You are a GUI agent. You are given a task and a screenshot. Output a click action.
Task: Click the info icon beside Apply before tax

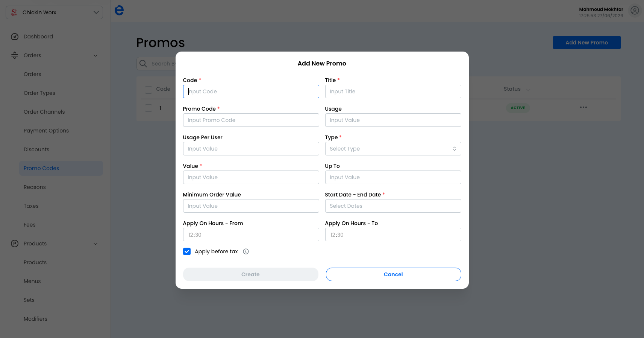[x=246, y=251]
